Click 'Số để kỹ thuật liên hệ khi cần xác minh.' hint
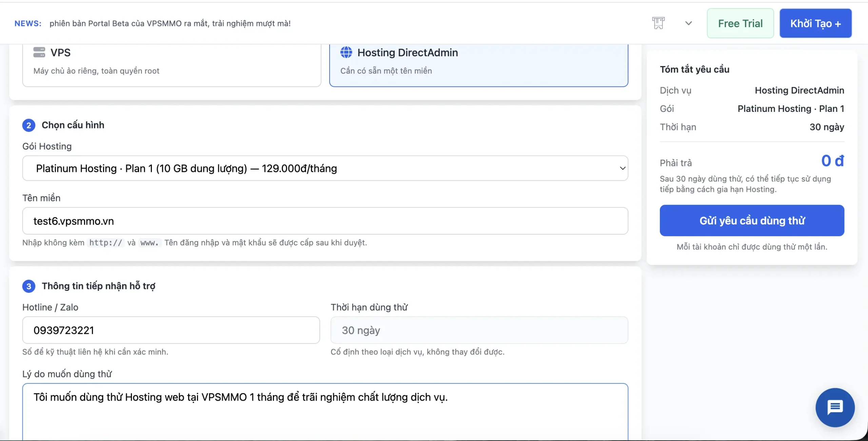Image resolution: width=868 pixels, height=441 pixels. point(95,352)
